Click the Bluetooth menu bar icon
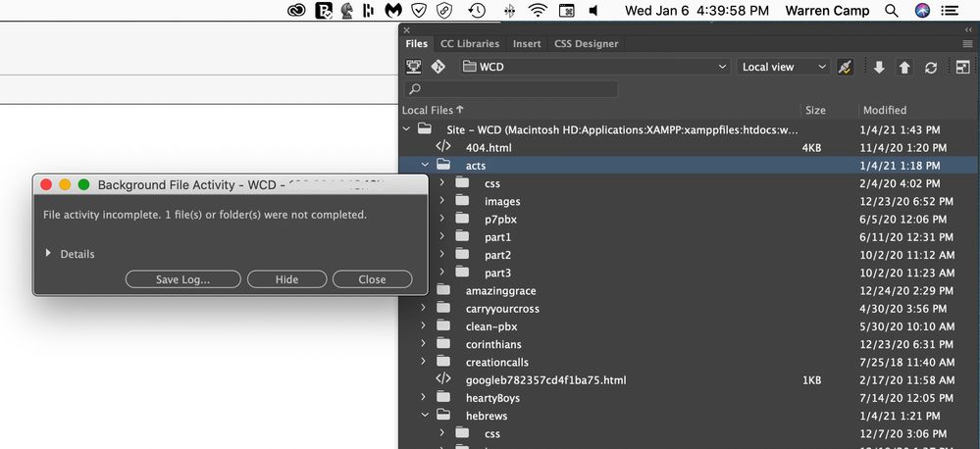 tap(509, 11)
